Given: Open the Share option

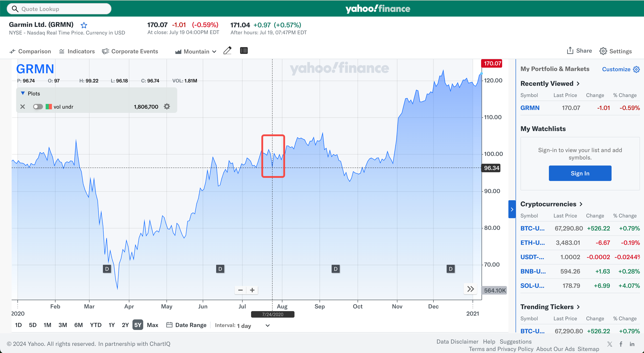Looking at the screenshot, I should click(x=579, y=51).
